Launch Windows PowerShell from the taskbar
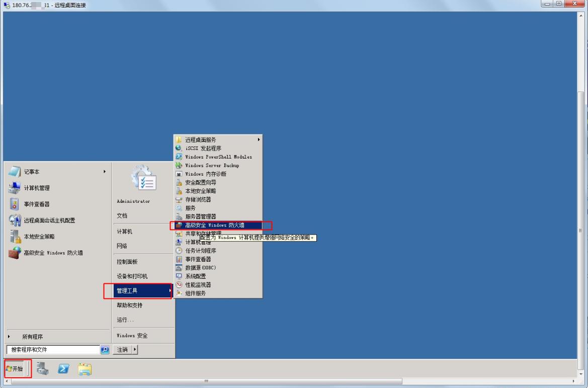The height and width of the screenshot is (388, 588). (63, 369)
